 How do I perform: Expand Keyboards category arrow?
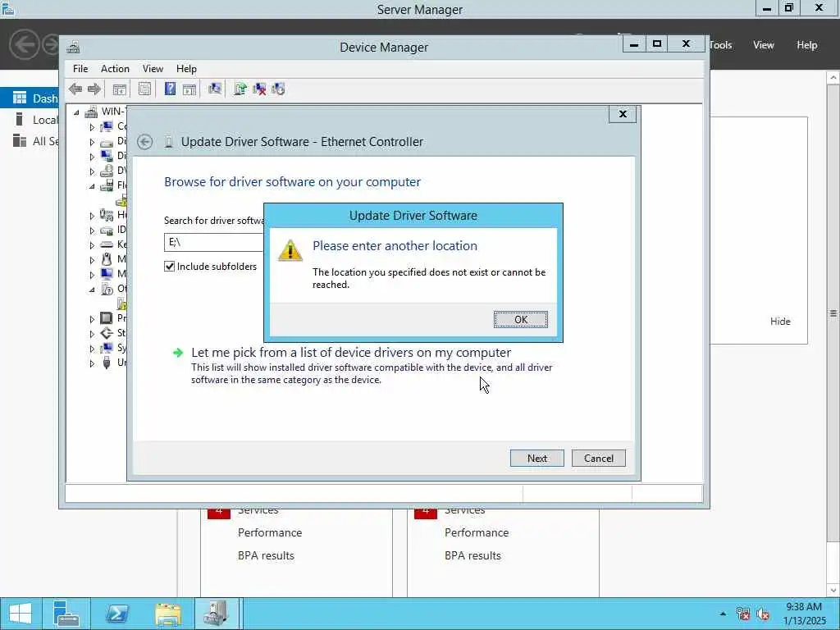[92, 244]
